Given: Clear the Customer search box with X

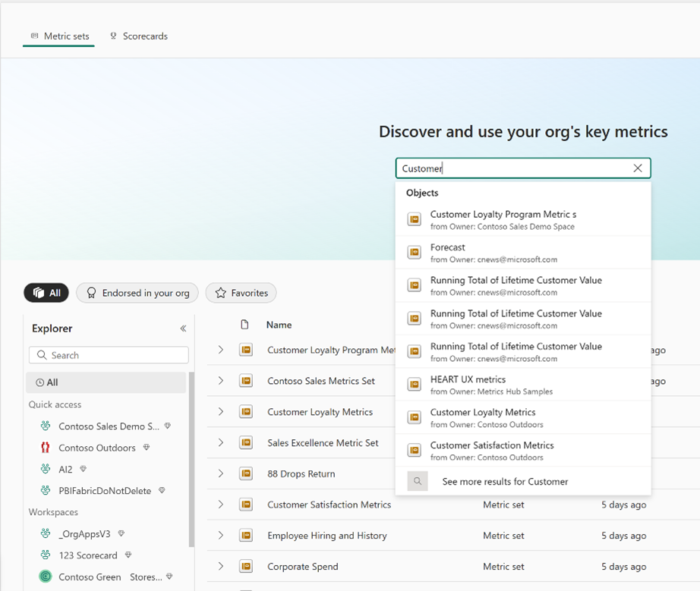Looking at the screenshot, I should click(x=638, y=168).
